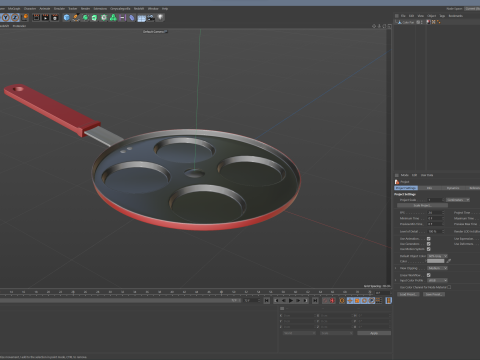
Task: Enable Use Color Channel for Node Material
Action: [449, 287]
